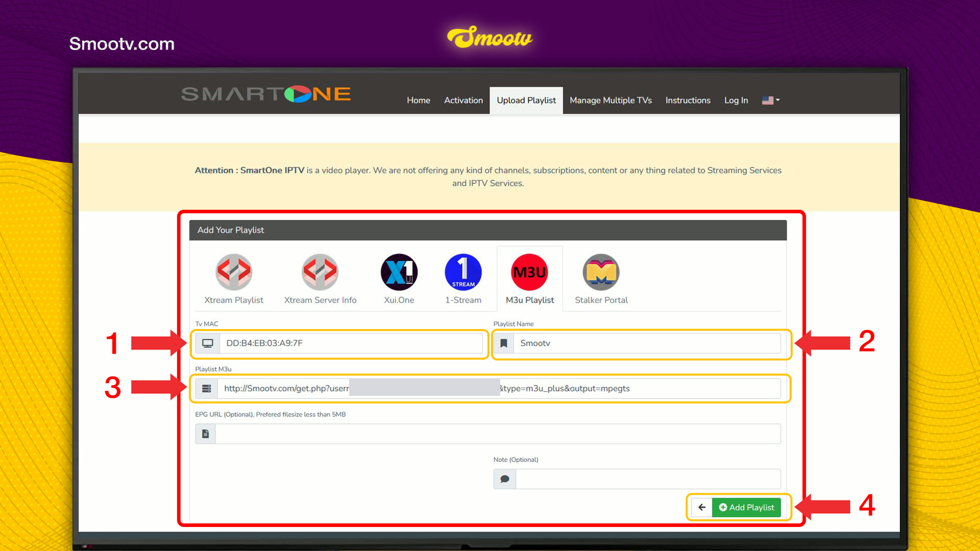Click the Tv MAC input field
This screenshot has height=551, width=980.
[x=351, y=343]
